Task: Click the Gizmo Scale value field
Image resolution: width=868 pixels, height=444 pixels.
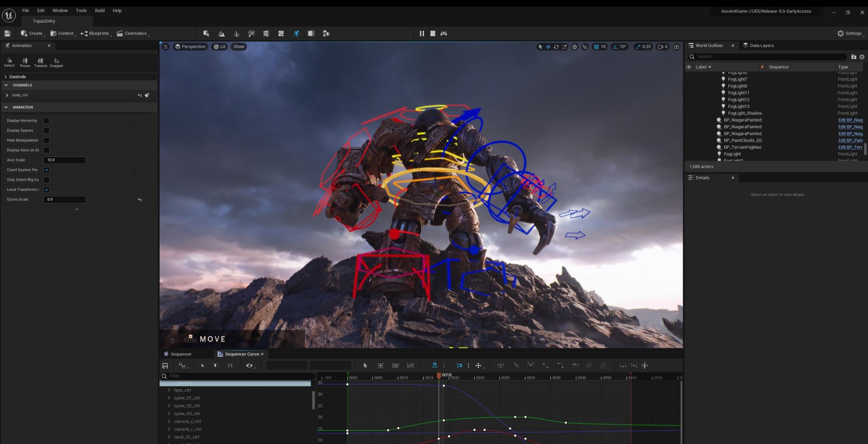Action: (x=65, y=199)
